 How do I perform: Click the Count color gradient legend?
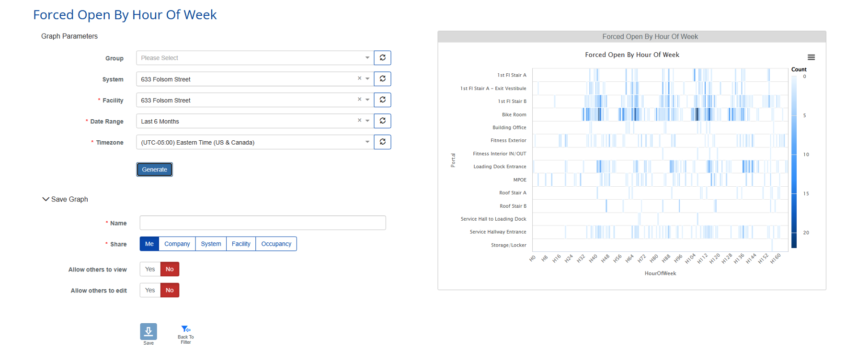tap(794, 162)
